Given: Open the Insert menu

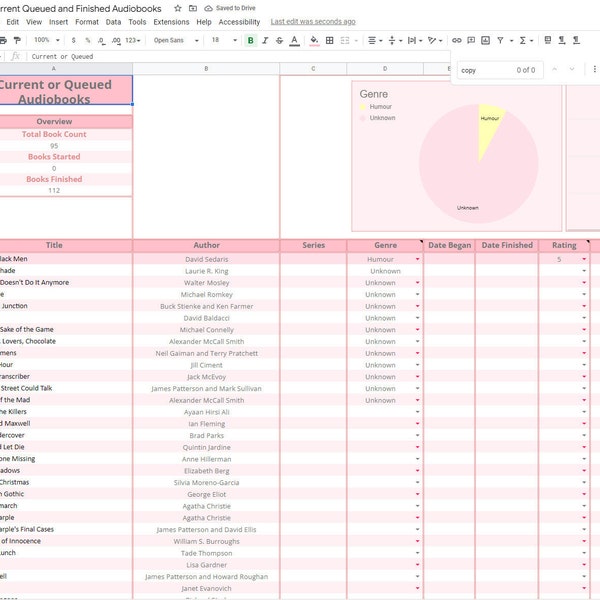Looking at the screenshot, I should coord(58,22).
